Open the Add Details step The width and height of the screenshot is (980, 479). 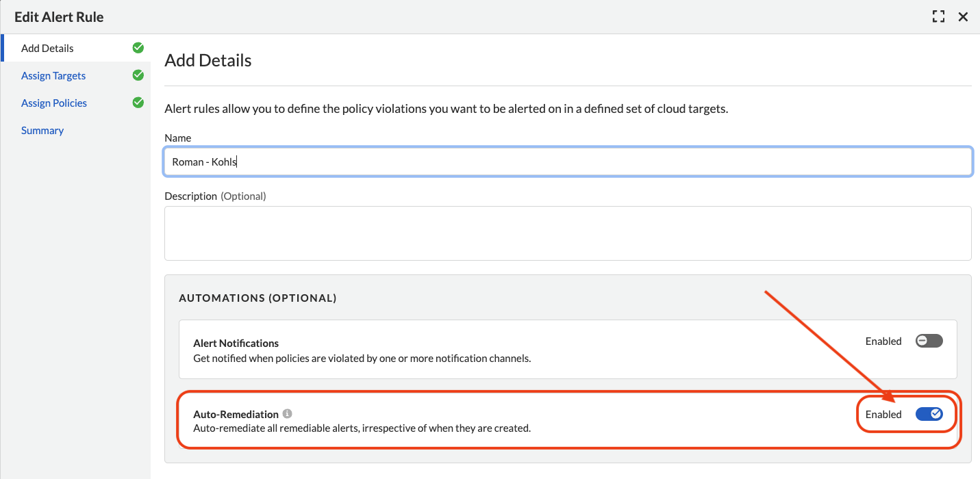pyautogui.click(x=47, y=49)
